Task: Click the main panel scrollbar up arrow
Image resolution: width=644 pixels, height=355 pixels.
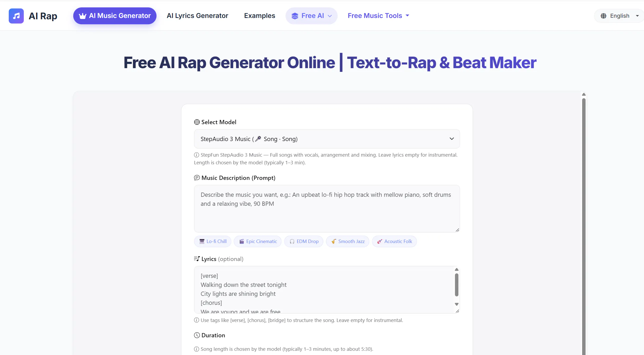Action: coord(584,94)
